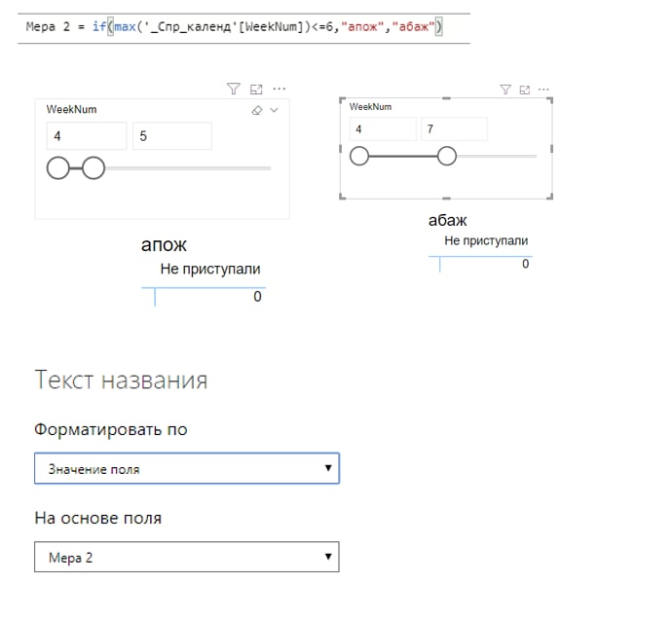Clear selections eraser icon in left slicer
This screenshot has width=672, height=618.
(257, 111)
